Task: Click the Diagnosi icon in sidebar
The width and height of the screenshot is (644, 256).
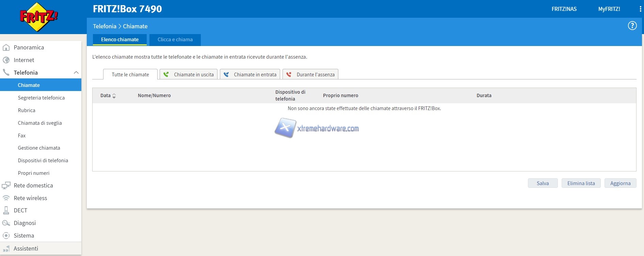Action: 6,223
